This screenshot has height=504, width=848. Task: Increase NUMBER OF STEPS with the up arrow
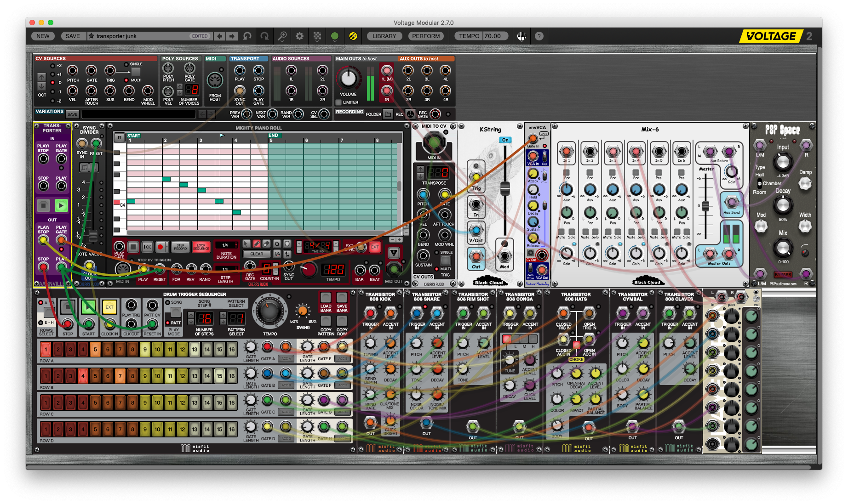click(x=191, y=315)
